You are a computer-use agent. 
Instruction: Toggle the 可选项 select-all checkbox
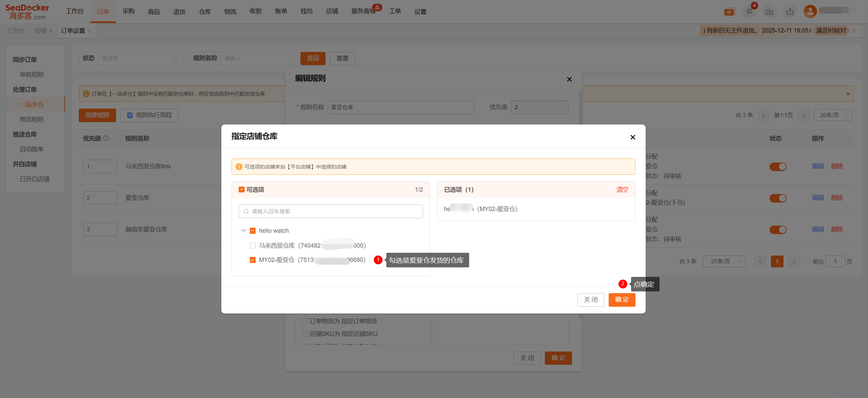242,190
